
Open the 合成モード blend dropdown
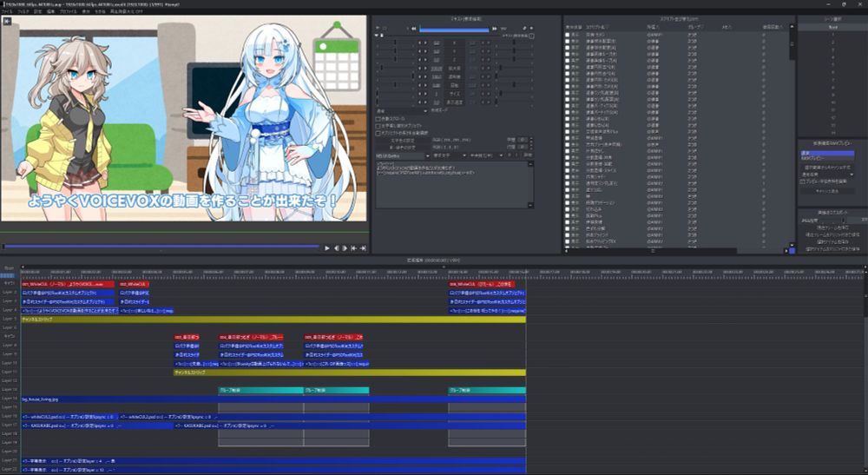tap(401, 111)
